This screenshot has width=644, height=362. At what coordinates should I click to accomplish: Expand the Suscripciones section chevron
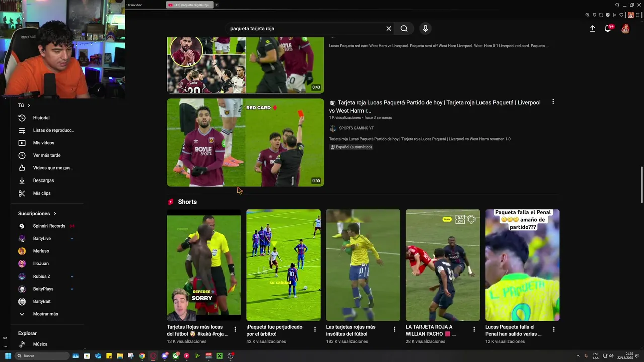[x=55, y=214]
